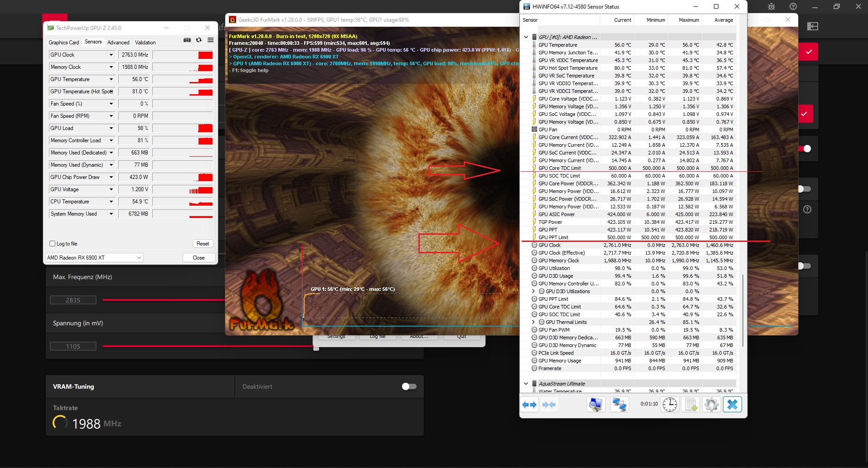Click the GPU-Z refresh icon
The image size is (868, 468).
(x=199, y=40)
